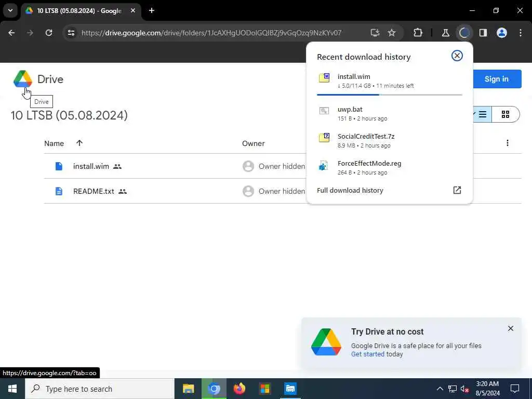Open the browser side panel
The width and height of the screenshot is (532, 399).
pos(483,33)
